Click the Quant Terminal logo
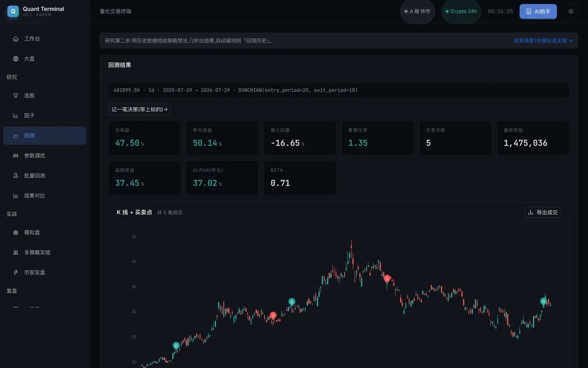Screen dimensions: 588x368 (13, 11)
